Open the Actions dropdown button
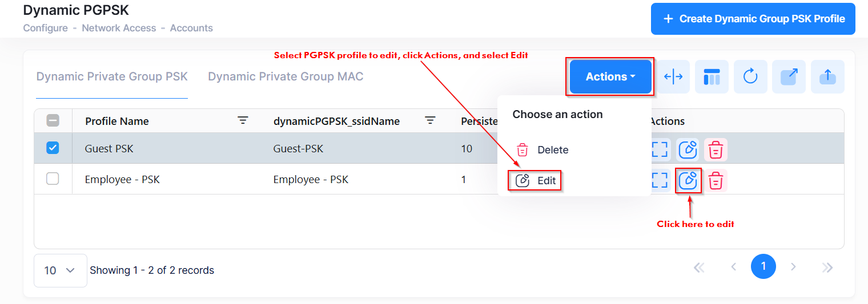This screenshot has width=868, height=304. point(610,77)
